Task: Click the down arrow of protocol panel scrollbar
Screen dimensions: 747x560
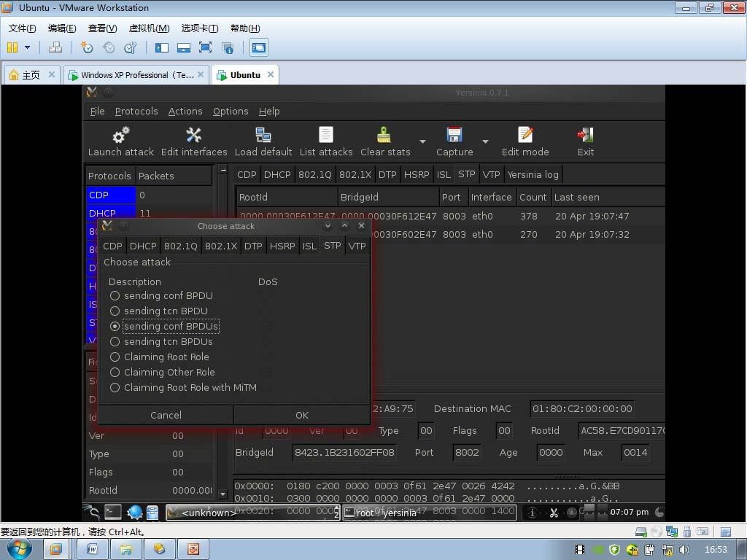Action: coord(222,494)
